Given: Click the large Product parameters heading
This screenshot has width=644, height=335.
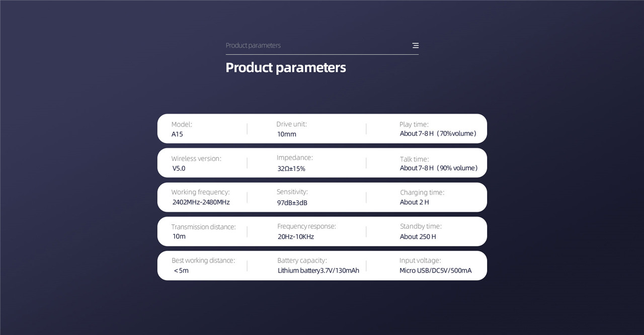Looking at the screenshot, I should (286, 67).
